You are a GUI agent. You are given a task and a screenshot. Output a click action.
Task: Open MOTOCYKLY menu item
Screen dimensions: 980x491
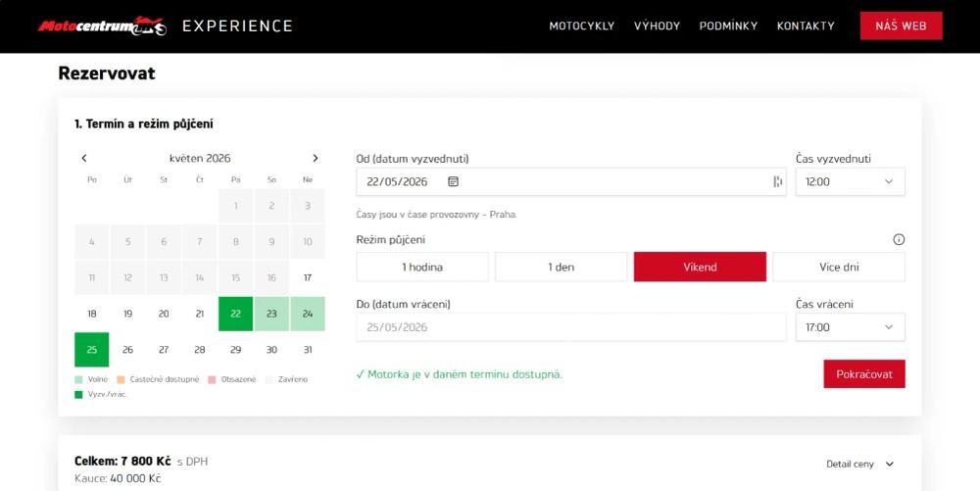point(582,26)
